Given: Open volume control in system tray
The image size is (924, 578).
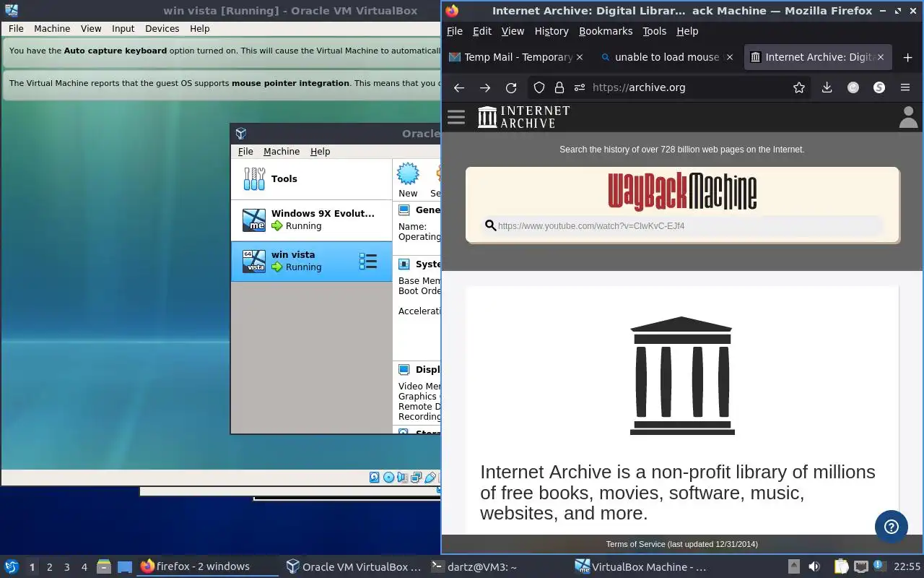Looking at the screenshot, I should coord(814,566).
